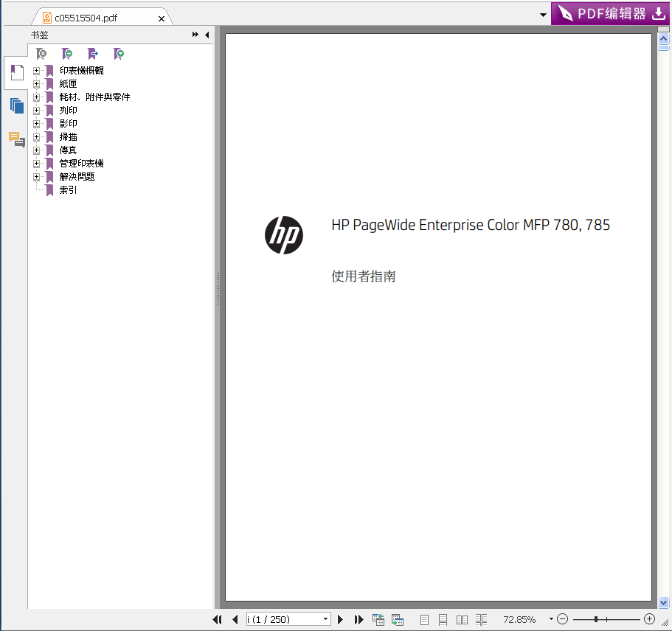Click the next view icon
The image size is (672, 631).
pyautogui.click(x=398, y=619)
